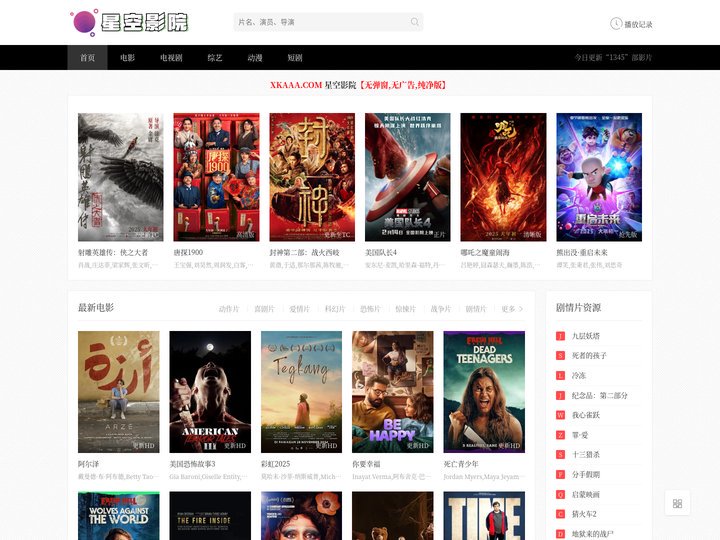Click the 死亡青少年 title link
This screenshot has width=720, height=540.
(461, 464)
